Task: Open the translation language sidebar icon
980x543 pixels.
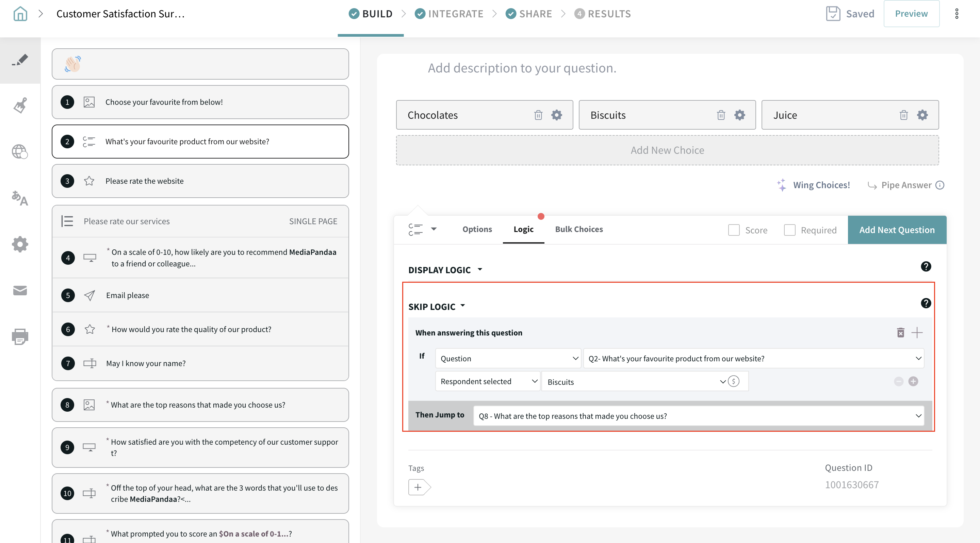Action: coord(20,198)
